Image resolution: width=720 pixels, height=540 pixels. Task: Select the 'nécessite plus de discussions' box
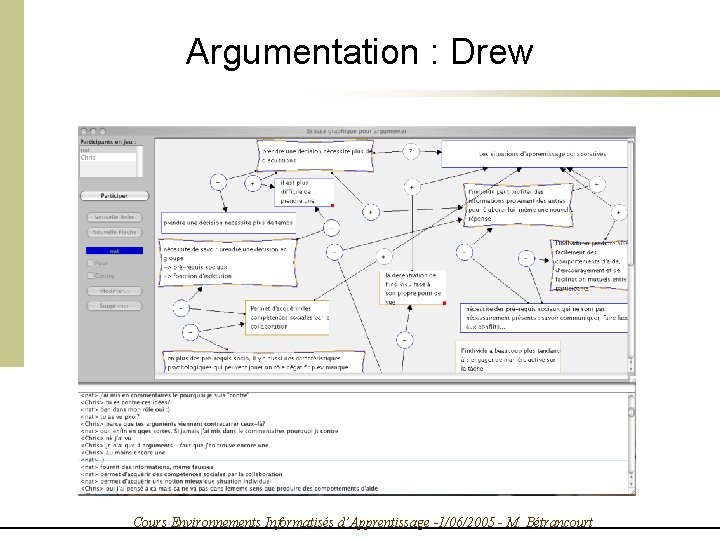click(x=315, y=156)
